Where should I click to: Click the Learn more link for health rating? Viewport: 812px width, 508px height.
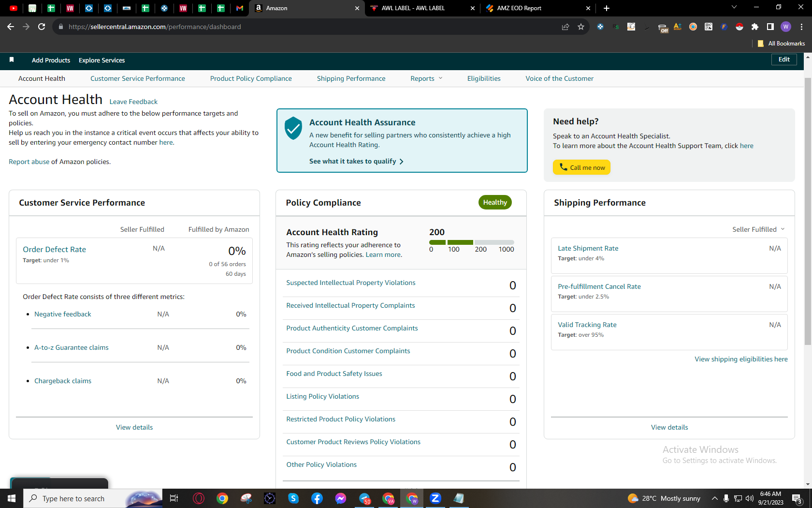tap(383, 254)
